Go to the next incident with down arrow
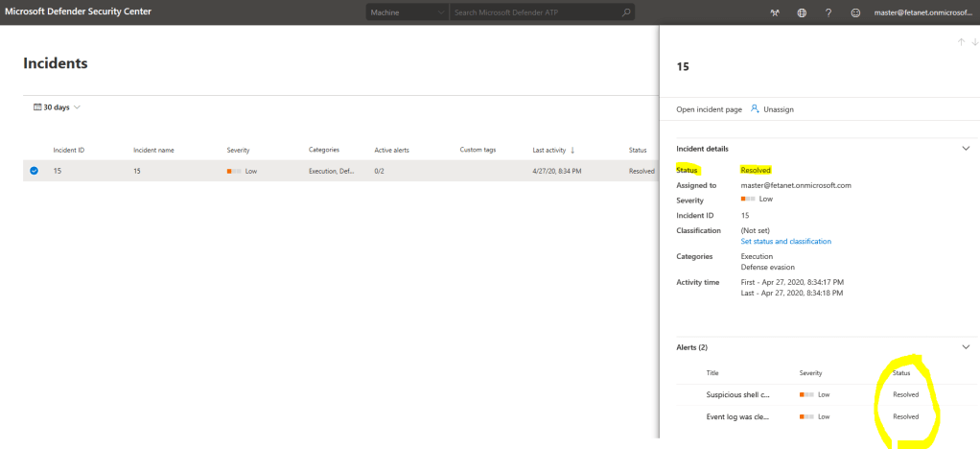 (974, 42)
